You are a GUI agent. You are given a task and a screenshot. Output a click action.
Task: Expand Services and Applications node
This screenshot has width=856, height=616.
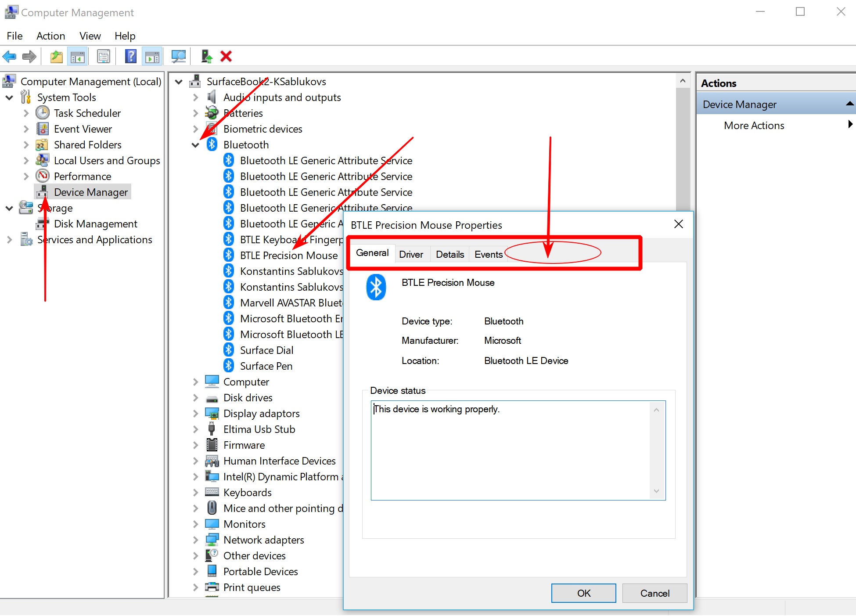pos(9,240)
